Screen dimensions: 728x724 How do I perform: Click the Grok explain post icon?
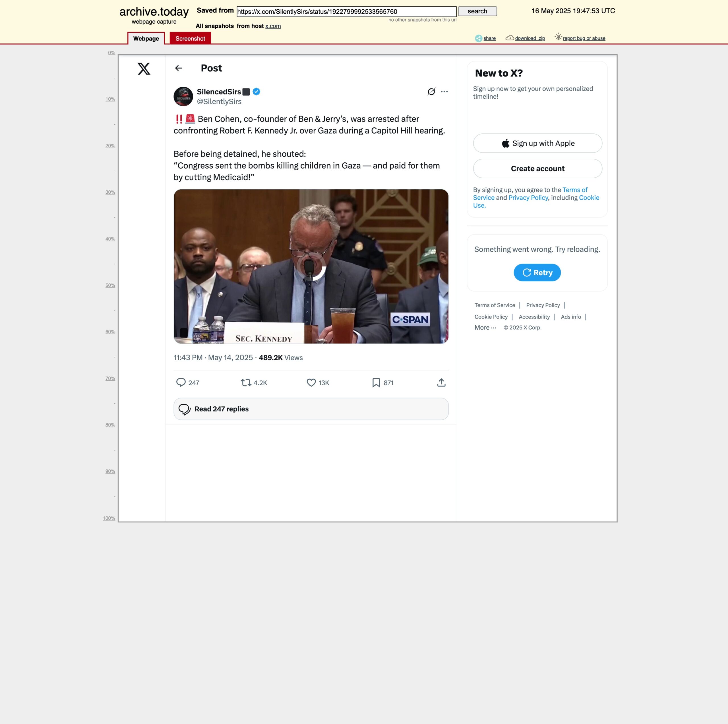pos(431,92)
